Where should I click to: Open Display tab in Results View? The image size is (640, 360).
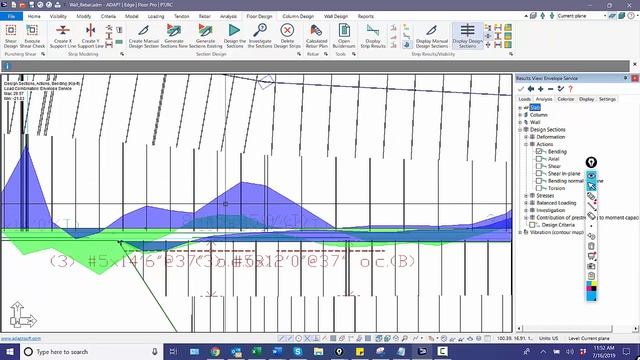587,99
